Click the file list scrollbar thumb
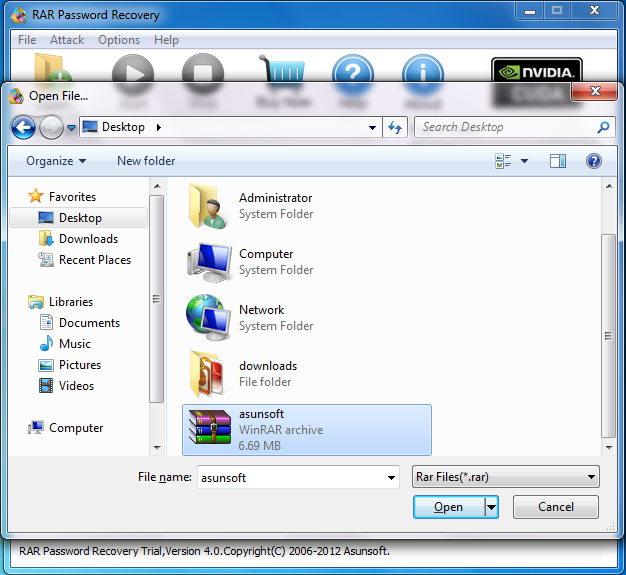This screenshot has width=626, height=575. [608, 336]
